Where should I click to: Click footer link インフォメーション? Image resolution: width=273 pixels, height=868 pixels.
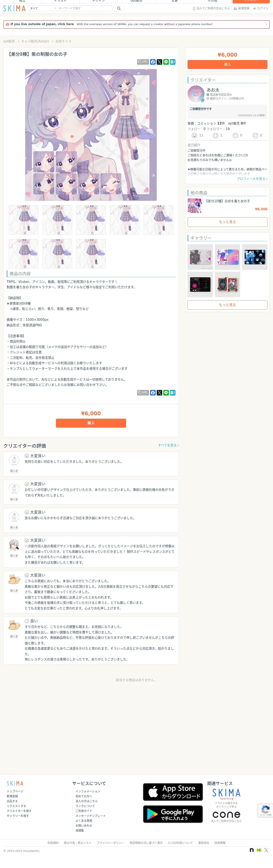point(88,791)
